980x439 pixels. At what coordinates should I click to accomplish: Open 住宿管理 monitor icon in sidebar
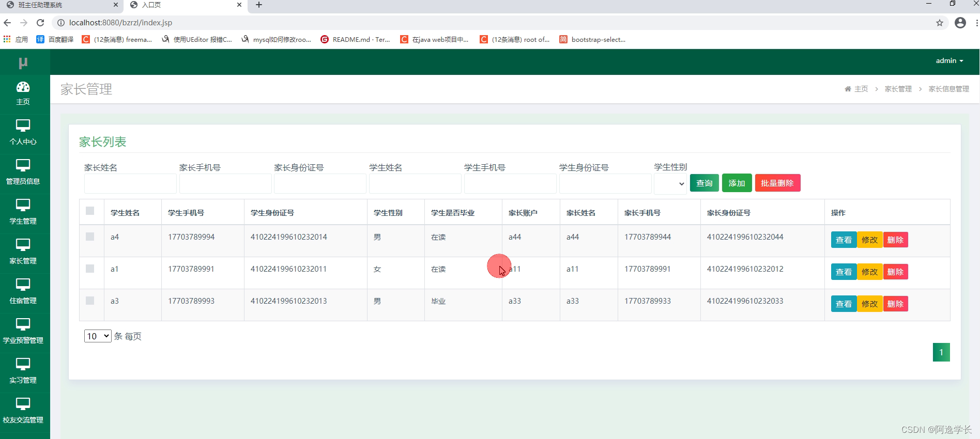pyautogui.click(x=23, y=285)
